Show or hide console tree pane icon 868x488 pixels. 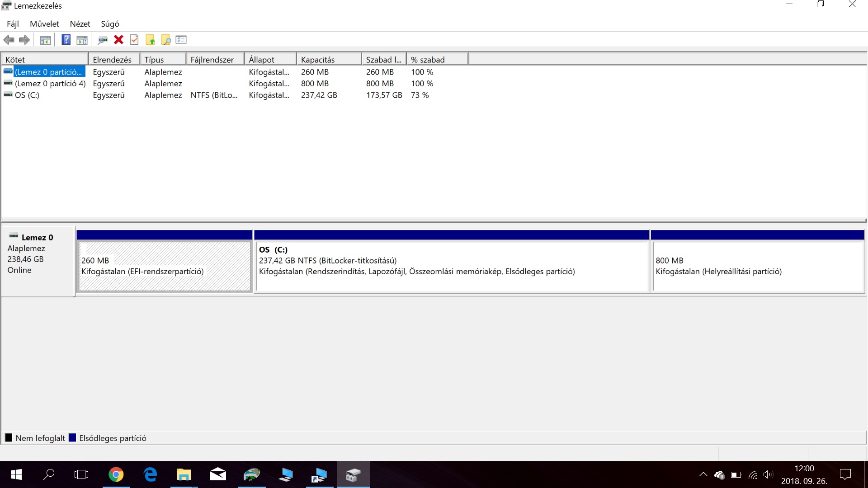tap(45, 40)
